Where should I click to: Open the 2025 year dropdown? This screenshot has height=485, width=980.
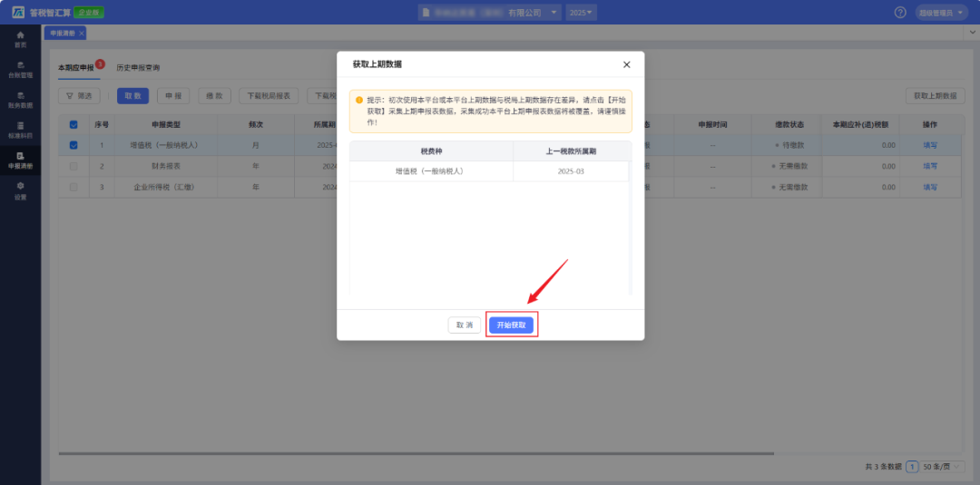point(582,12)
